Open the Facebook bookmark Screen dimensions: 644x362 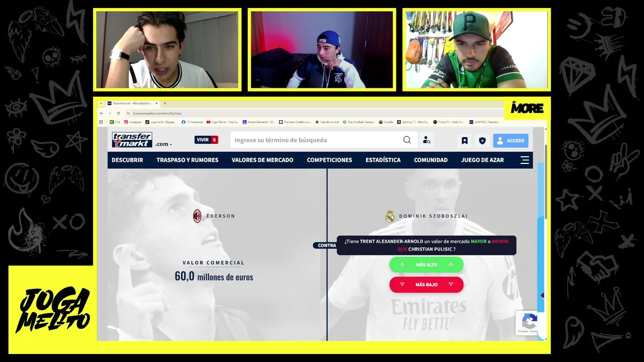(x=192, y=122)
